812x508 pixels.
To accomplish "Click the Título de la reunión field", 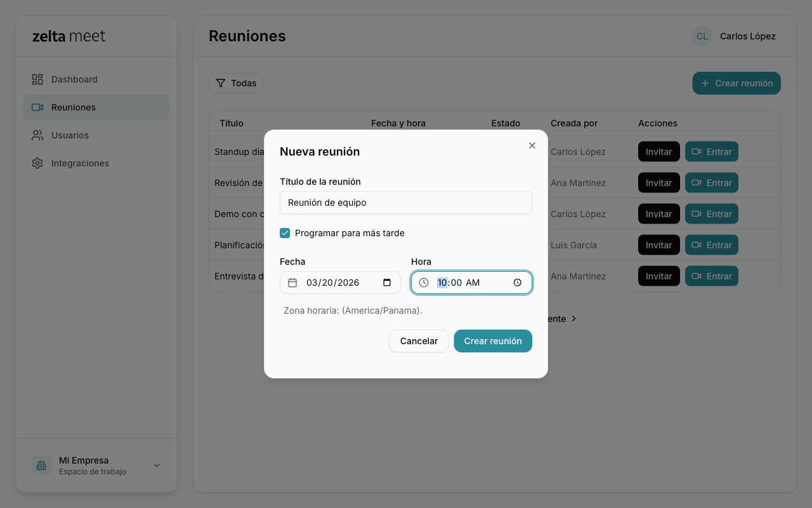I will 405,203.
